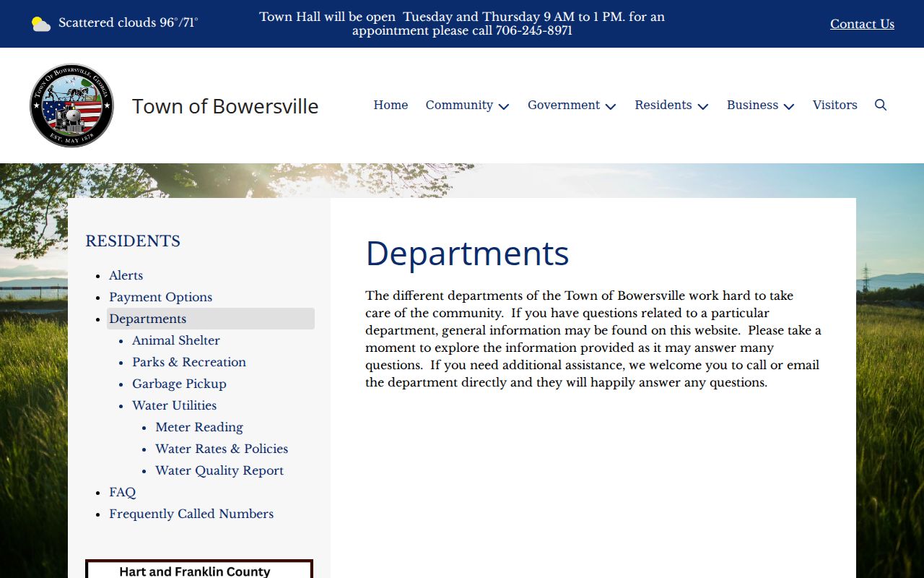The height and width of the screenshot is (578, 924).
Task: Open the Government nav label
Action: tap(564, 105)
